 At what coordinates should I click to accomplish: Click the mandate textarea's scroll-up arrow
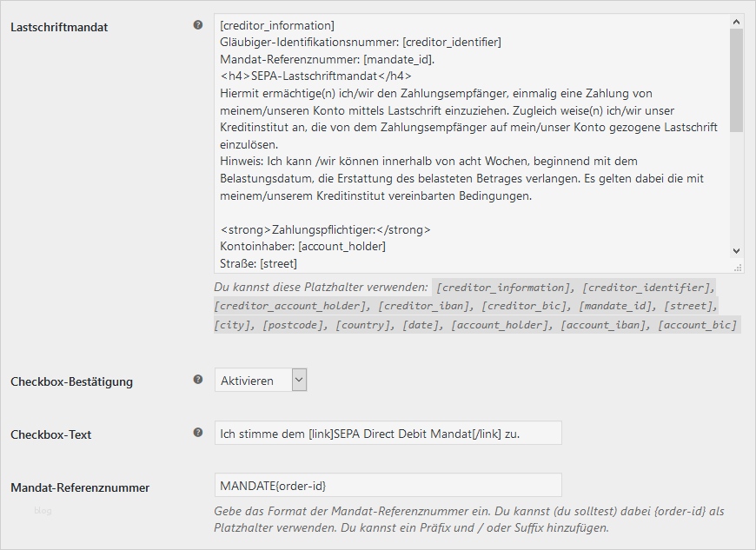click(737, 22)
